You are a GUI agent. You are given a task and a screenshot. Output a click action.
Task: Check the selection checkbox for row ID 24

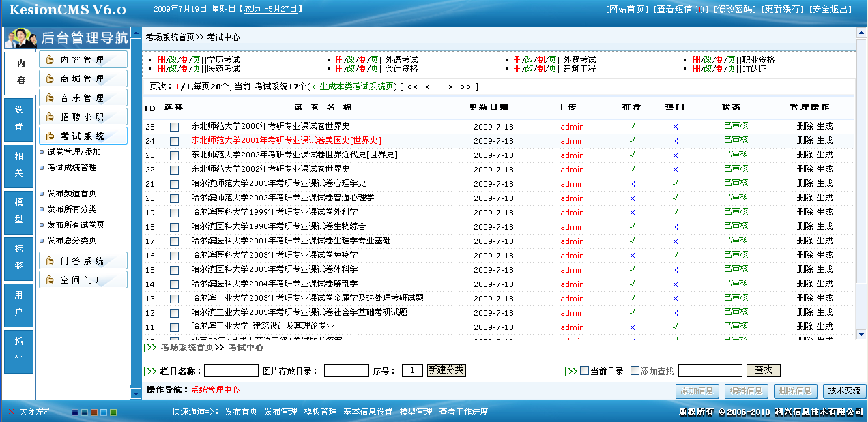(174, 141)
